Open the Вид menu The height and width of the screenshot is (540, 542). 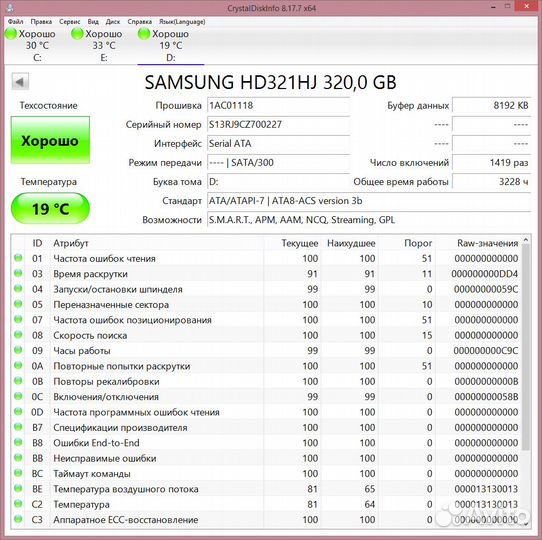[x=93, y=21]
